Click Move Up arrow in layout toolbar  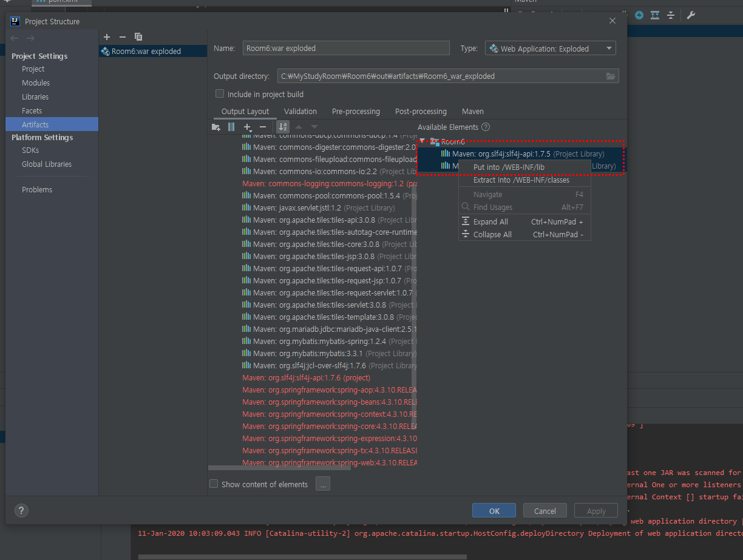tap(298, 127)
